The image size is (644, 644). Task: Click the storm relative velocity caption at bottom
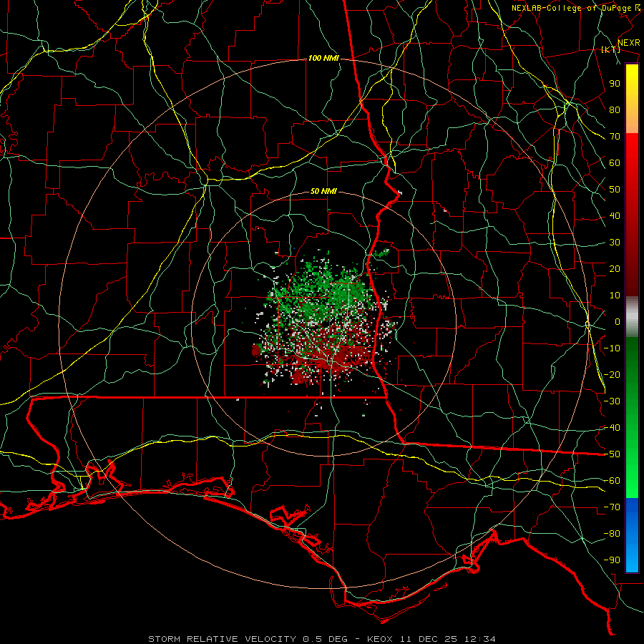coord(321,639)
